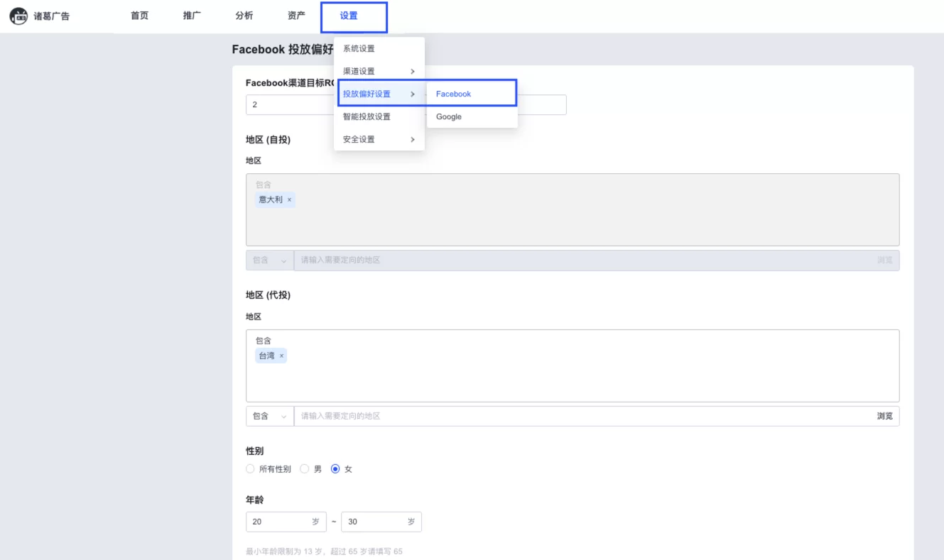Open the 包含 dropdown under 地区 (代投)
Screen dimensions: 944x560
(270, 416)
